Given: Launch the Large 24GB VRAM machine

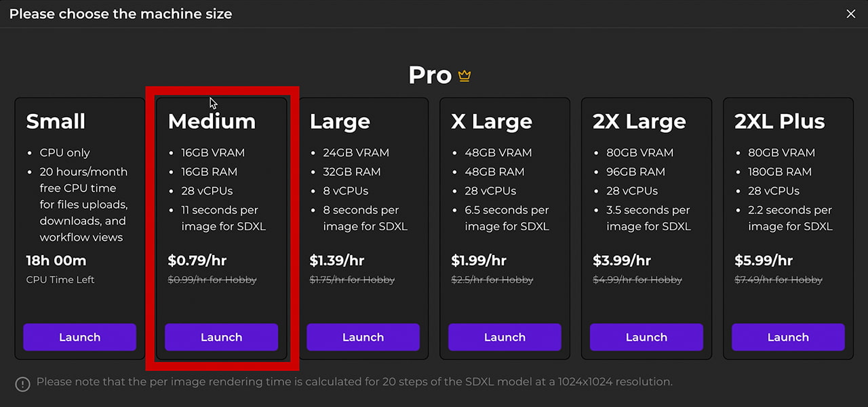Looking at the screenshot, I should [363, 337].
